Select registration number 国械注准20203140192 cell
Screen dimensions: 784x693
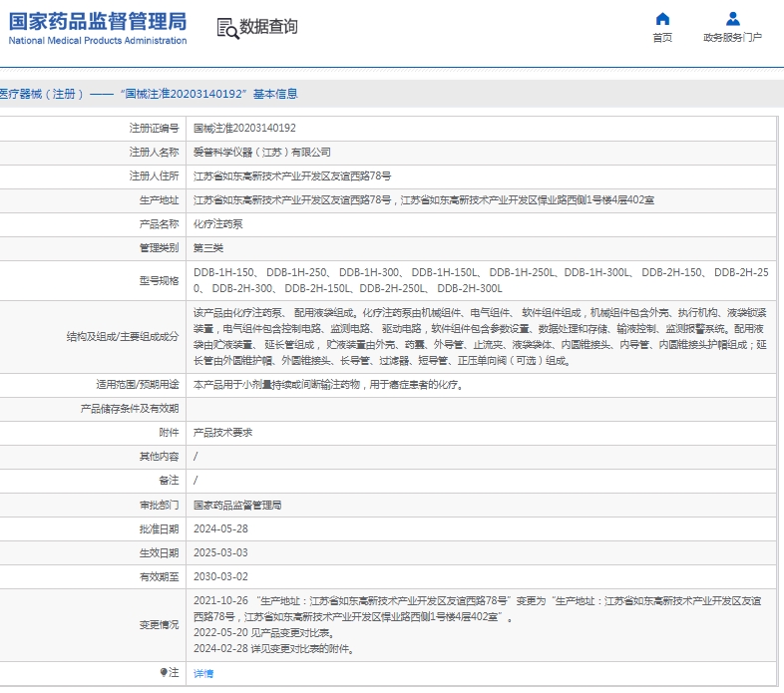coord(244,128)
